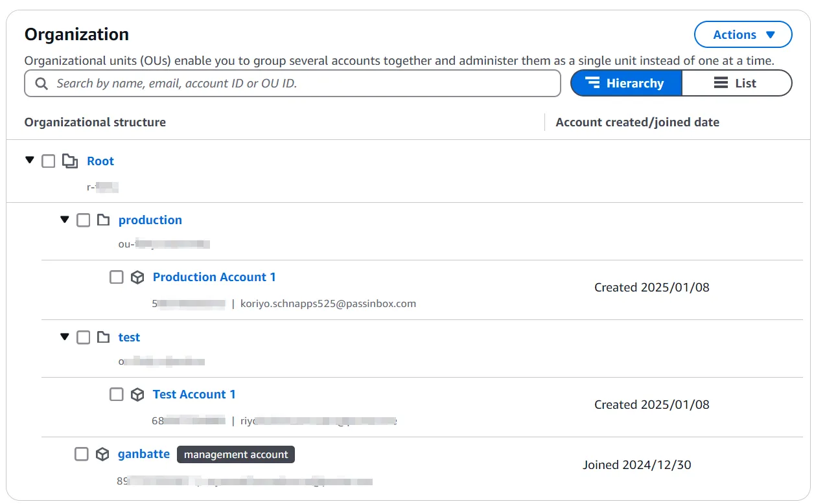Viewport: 814px width, 504px height.
Task: Click the OU folder icon next to Root
Action: (70, 161)
